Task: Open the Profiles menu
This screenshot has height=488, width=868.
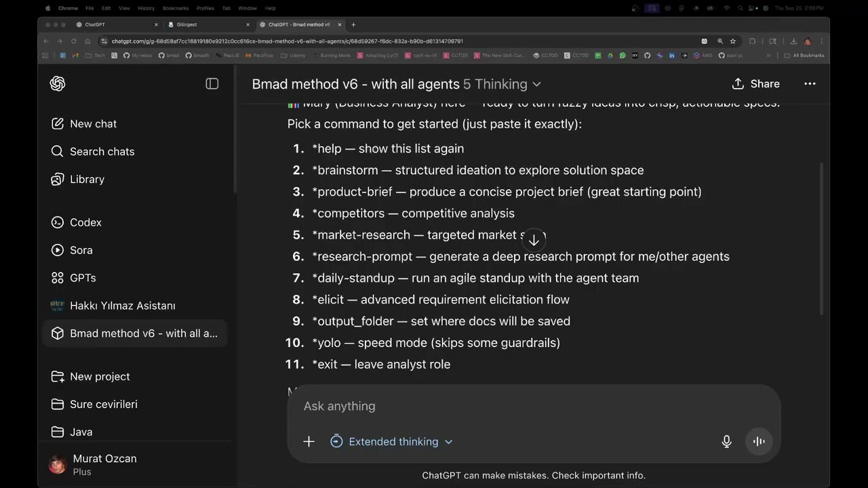Action: 205,8
